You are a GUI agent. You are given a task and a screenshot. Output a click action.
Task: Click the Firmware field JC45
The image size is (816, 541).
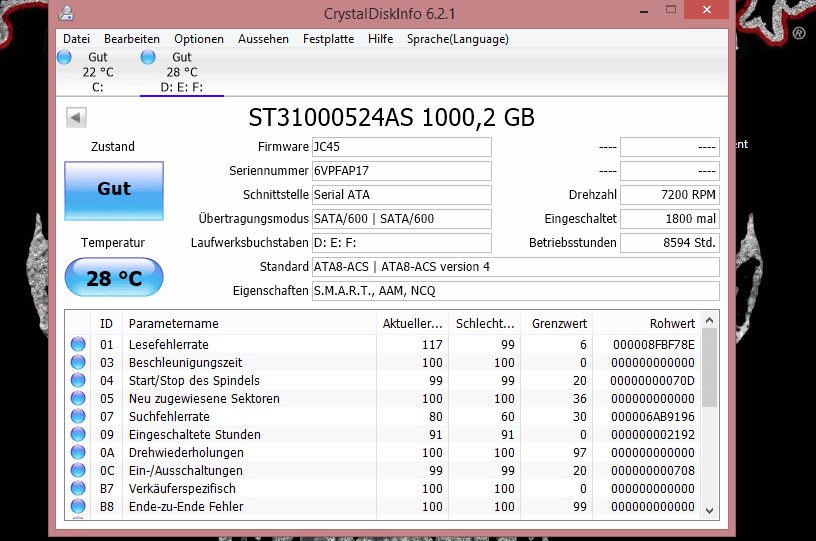coord(402,147)
